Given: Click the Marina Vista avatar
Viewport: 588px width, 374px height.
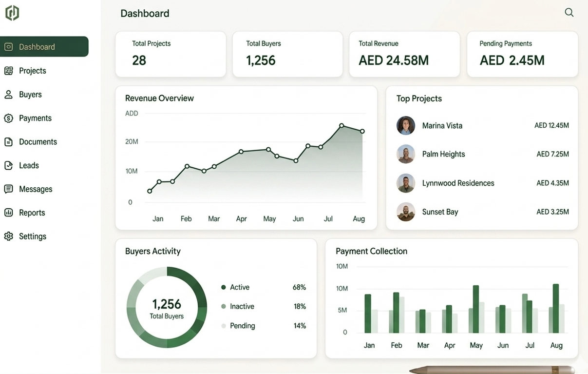Looking at the screenshot, I should coord(406,125).
